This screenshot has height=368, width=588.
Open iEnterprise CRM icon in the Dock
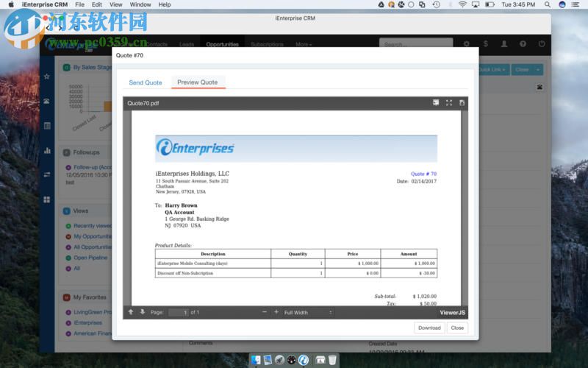[304, 360]
